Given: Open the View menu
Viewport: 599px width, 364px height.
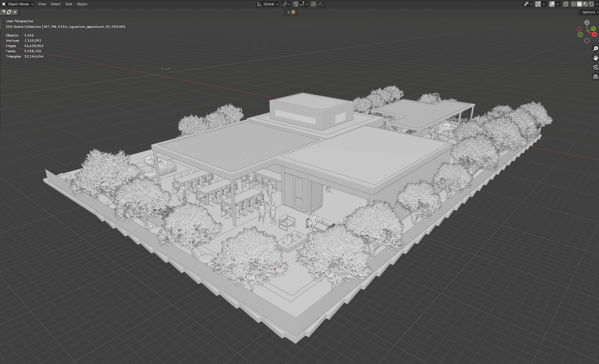Looking at the screenshot, I should 42,4.
